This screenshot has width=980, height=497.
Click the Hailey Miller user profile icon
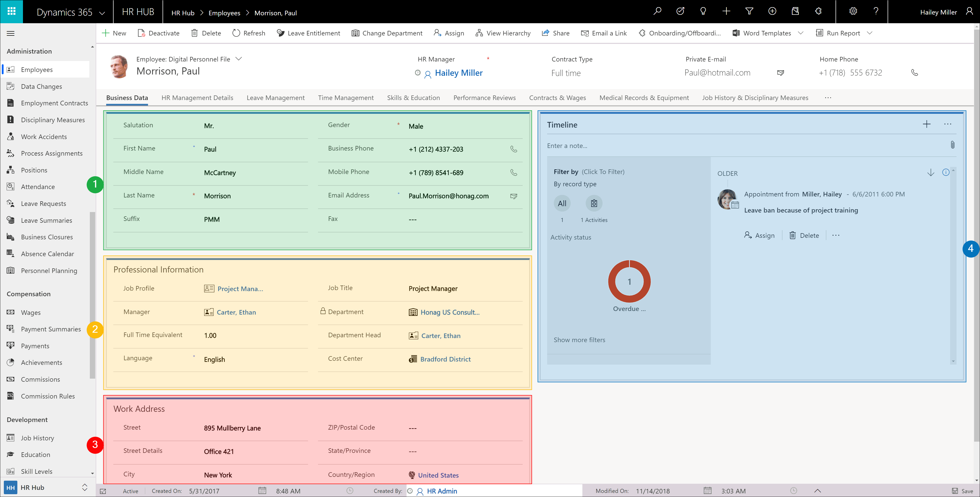click(x=969, y=11)
